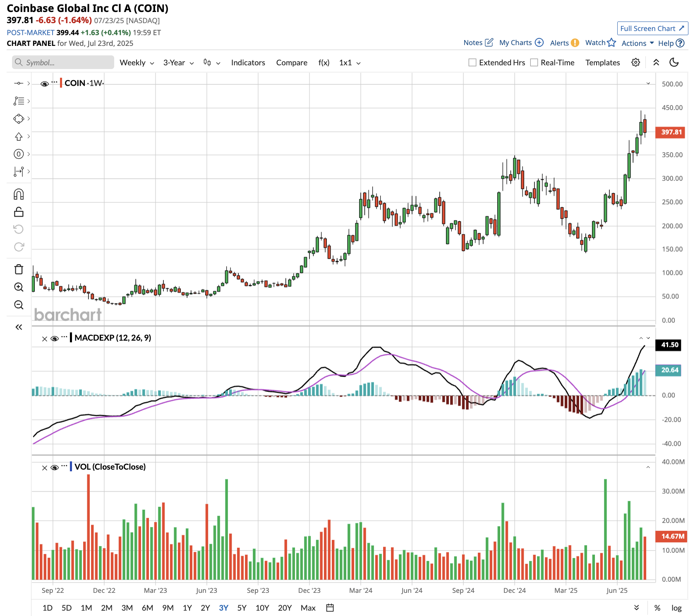
Task: Open the Actions dropdown
Action: pos(638,43)
